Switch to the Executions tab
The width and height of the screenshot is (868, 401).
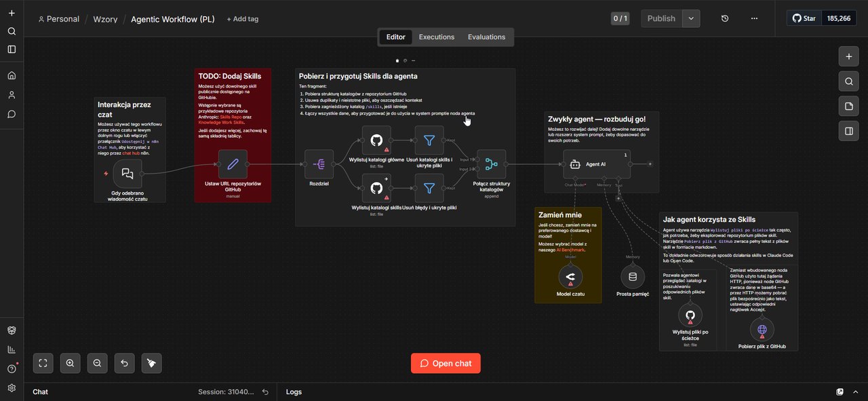point(437,37)
